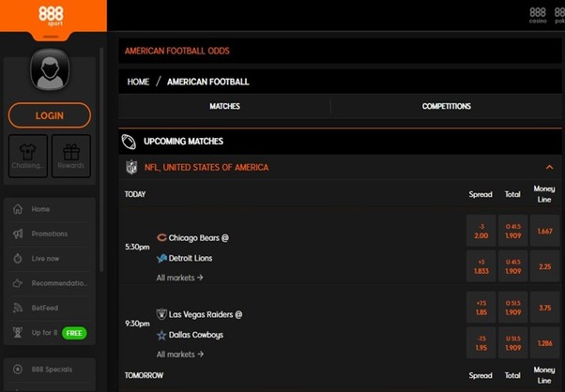Select Under 51.5 total at 1.909
The image size is (565, 392).
tap(512, 342)
